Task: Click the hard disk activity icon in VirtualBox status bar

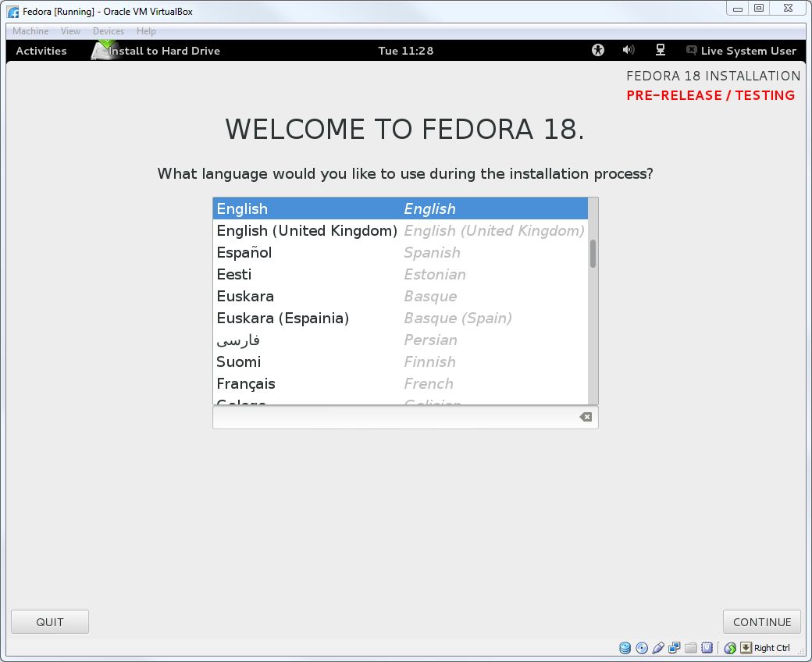Action: [x=625, y=647]
